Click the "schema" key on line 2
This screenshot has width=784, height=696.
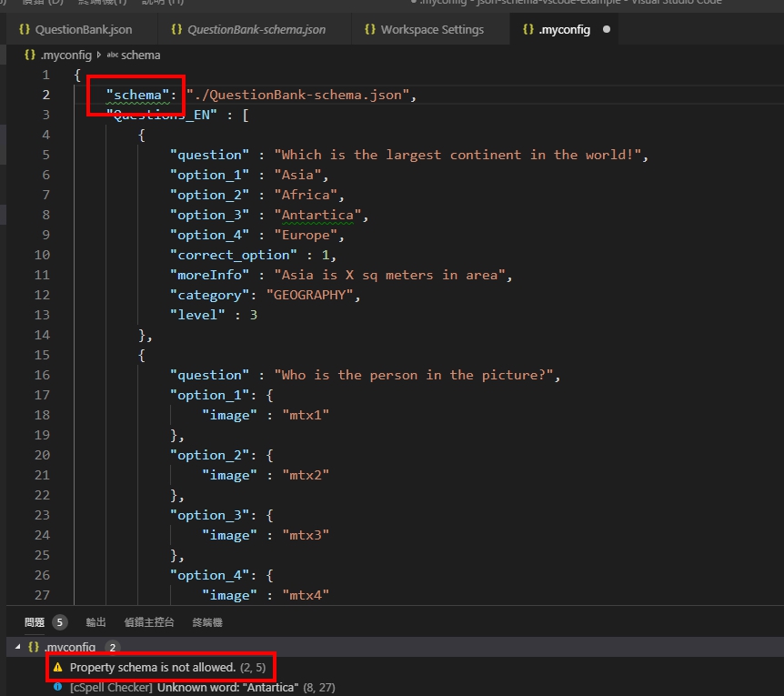tap(139, 95)
